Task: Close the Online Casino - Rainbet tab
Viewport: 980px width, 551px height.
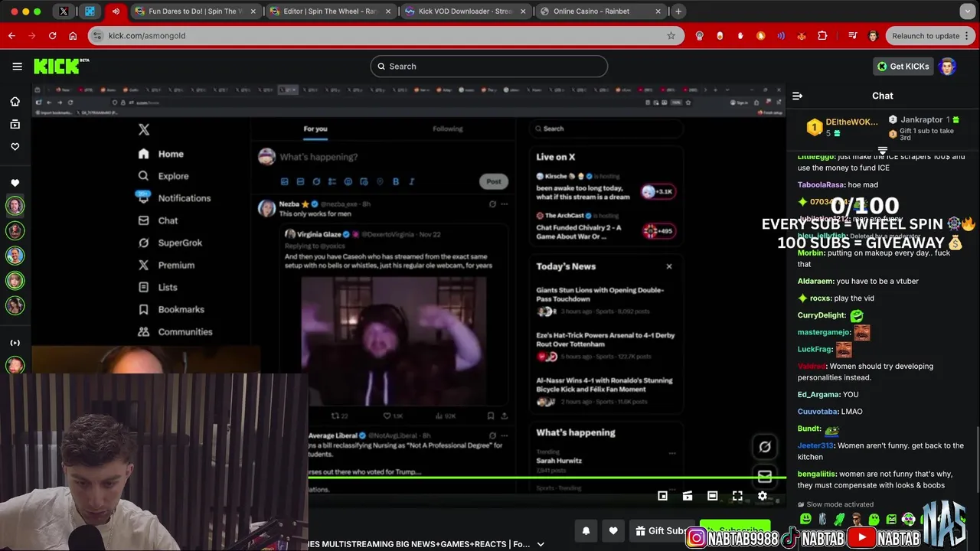Action: click(x=658, y=11)
